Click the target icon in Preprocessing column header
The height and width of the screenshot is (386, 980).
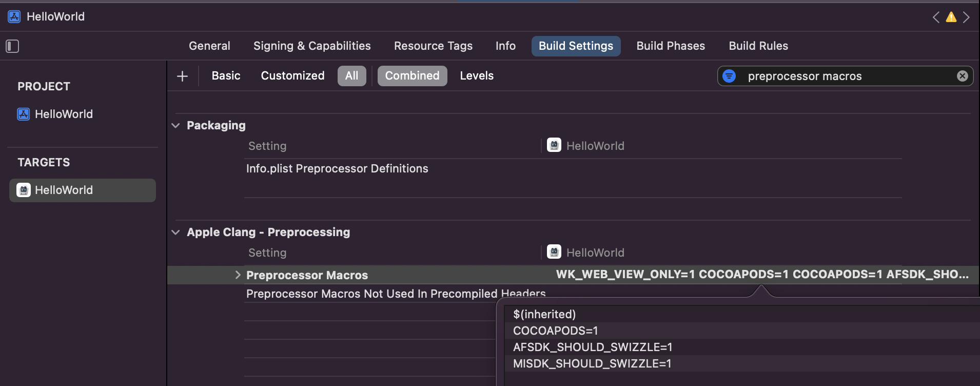click(554, 252)
